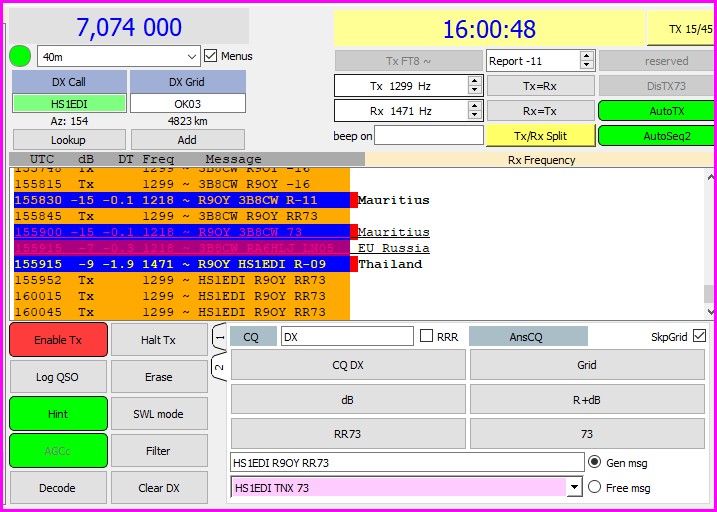
Task: Toggle the green Hint button
Action: pos(58,414)
